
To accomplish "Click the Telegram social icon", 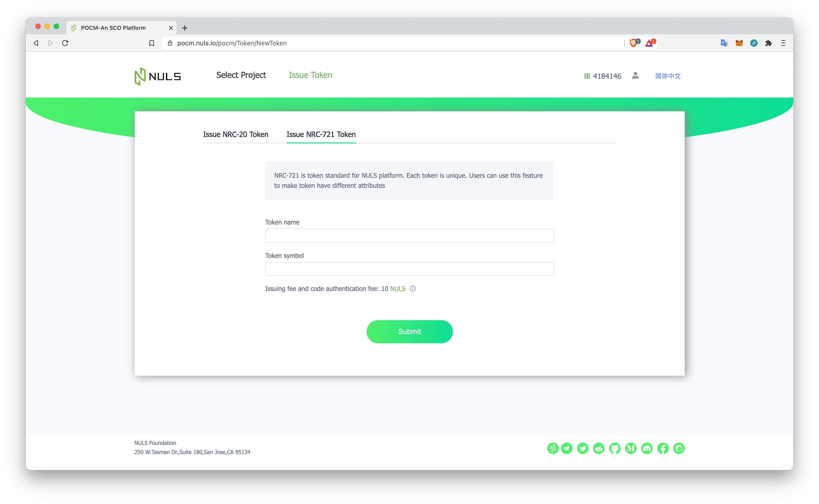I will 566,449.
